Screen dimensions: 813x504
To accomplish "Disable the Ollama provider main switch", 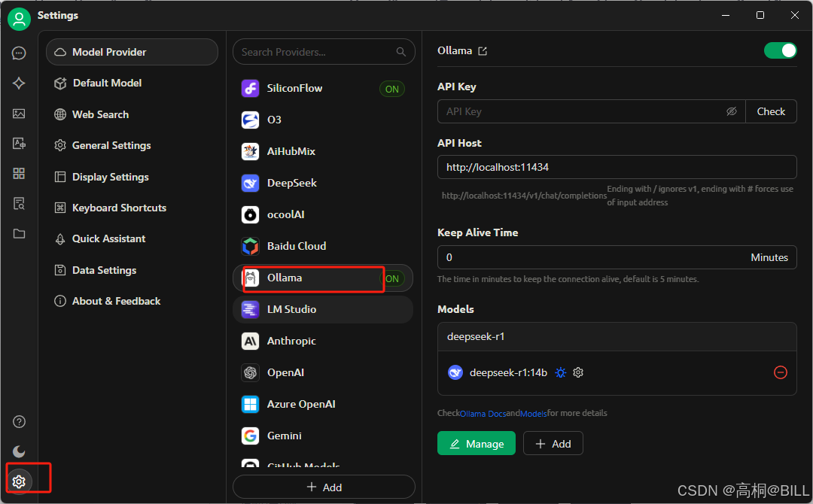I will 780,50.
